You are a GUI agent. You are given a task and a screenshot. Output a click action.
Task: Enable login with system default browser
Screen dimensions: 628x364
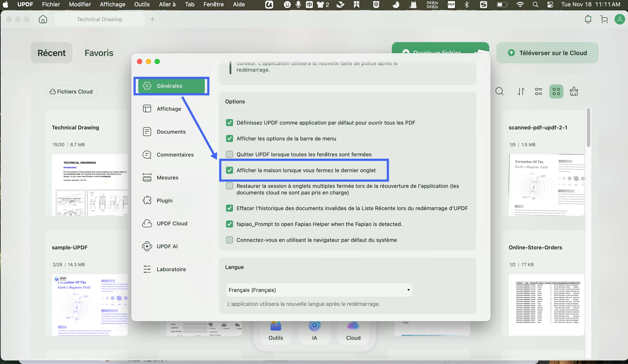point(229,240)
